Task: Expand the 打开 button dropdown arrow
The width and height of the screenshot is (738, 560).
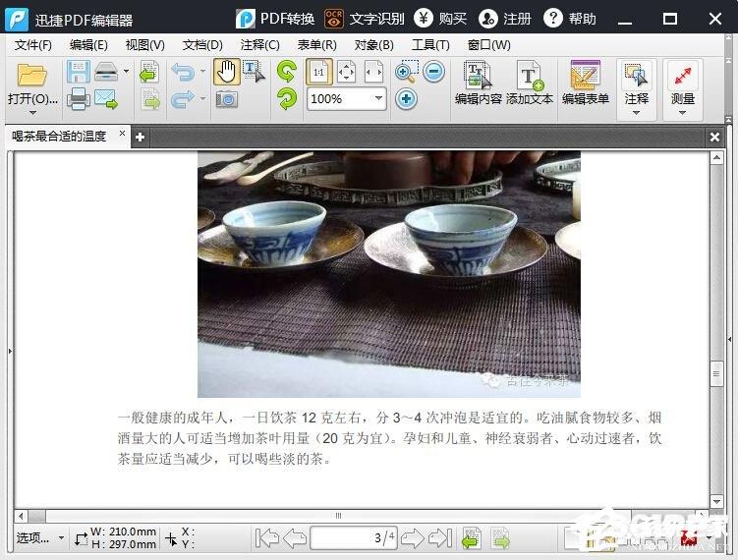Action: pyautogui.click(x=32, y=113)
